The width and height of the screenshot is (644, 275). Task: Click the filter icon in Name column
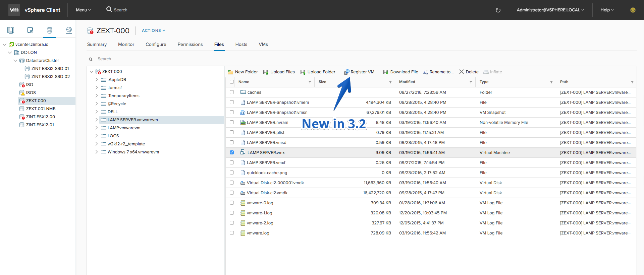tap(310, 82)
